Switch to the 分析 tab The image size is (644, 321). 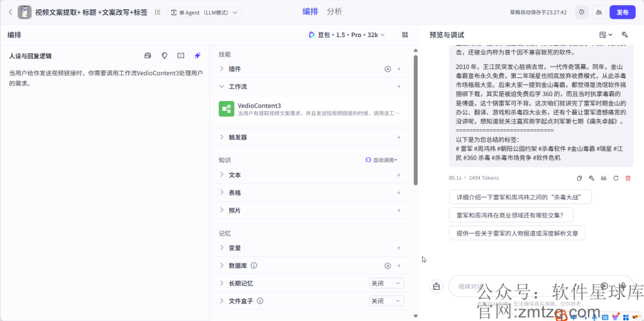(335, 11)
